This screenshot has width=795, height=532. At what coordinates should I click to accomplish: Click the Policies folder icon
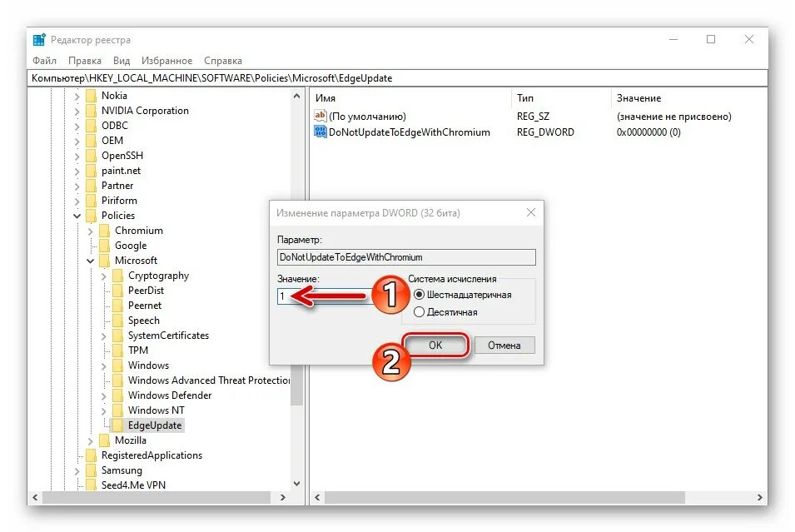pos(92,216)
